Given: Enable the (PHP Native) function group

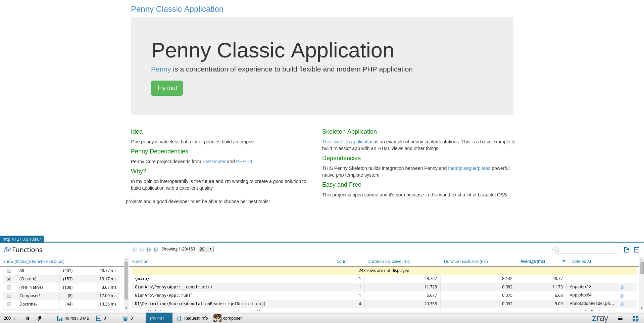Looking at the screenshot, I should pos(9,287).
